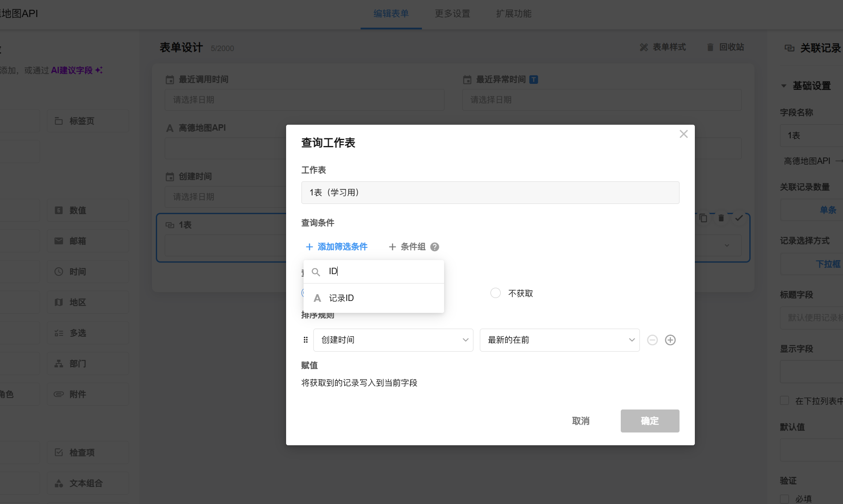This screenshot has height=504, width=843.
Task: Collapse the 基础设置 section
Action: click(x=784, y=86)
